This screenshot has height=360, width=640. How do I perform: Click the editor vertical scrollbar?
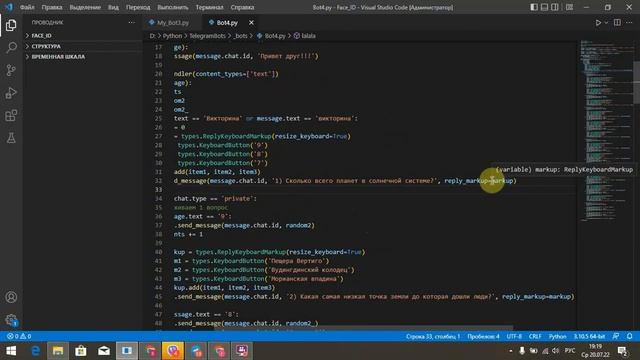[x=637, y=82]
